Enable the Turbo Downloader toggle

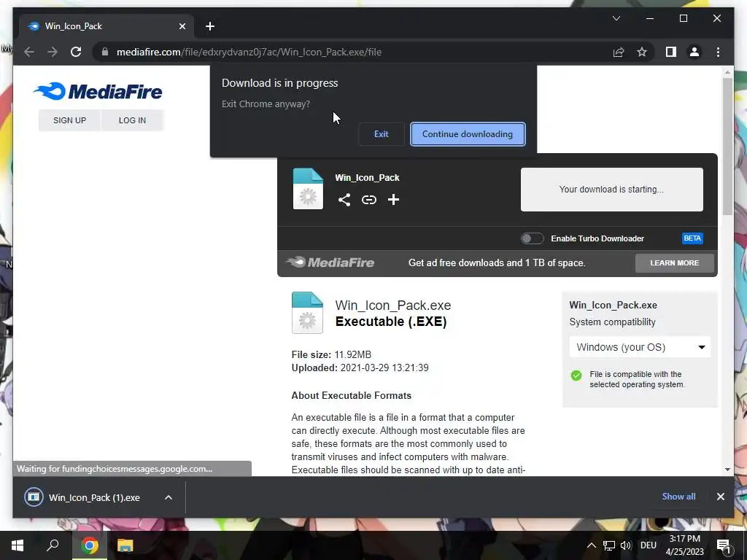point(532,238)
